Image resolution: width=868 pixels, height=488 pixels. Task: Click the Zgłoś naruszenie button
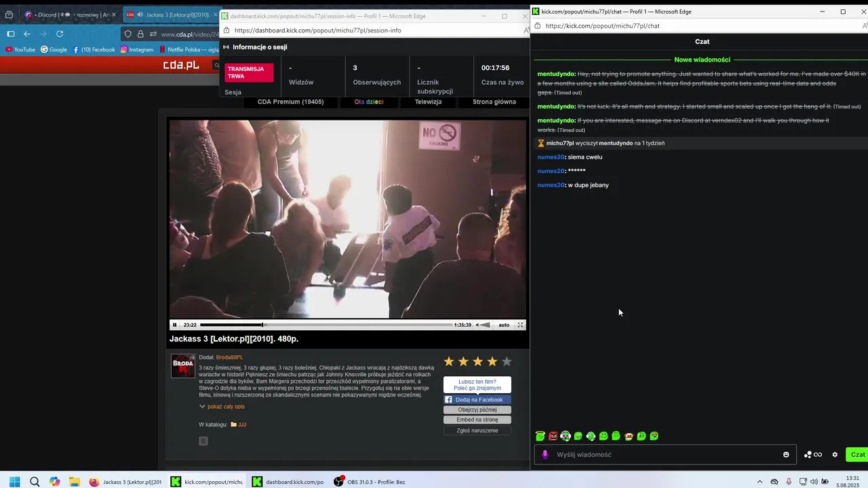[477, 430]
